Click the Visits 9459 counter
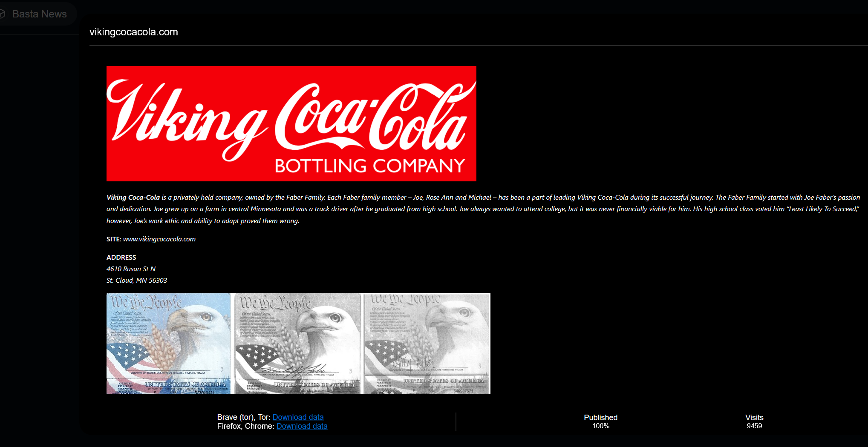This screenshot has width=868, height=447. tap(754, 421)
